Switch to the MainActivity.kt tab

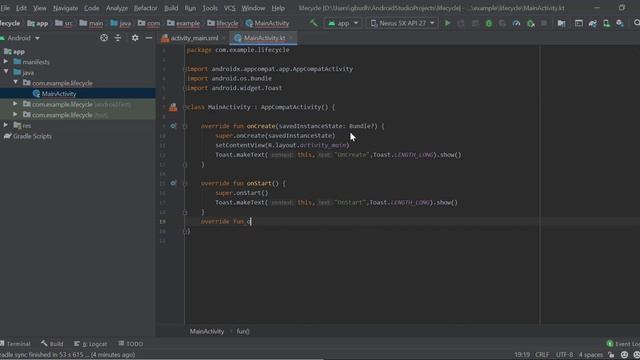pos(264,38)
